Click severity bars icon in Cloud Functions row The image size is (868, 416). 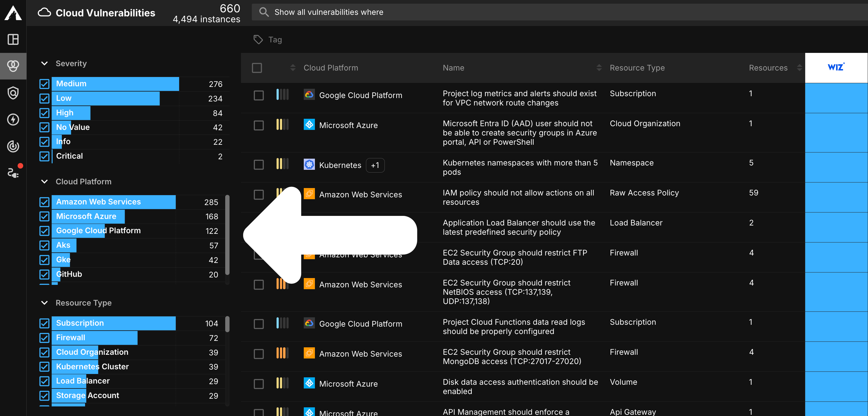click(282, 323)
